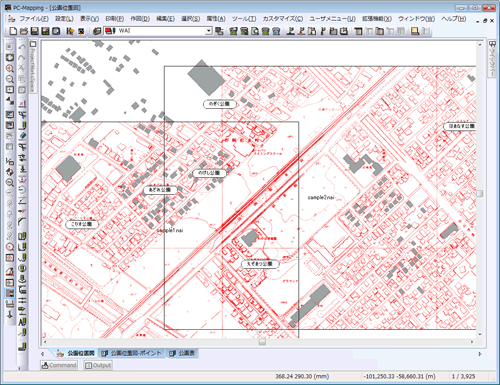Click the horizontal scrollbar thumb
The width and height of the screenshot is (500, 385).
(x=262, y=342)
